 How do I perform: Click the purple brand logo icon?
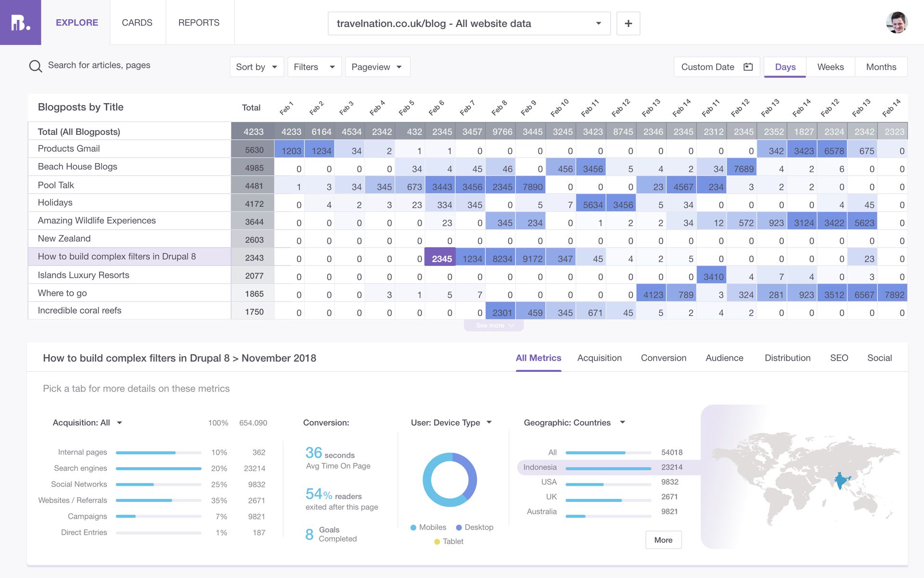click(20, 21)
